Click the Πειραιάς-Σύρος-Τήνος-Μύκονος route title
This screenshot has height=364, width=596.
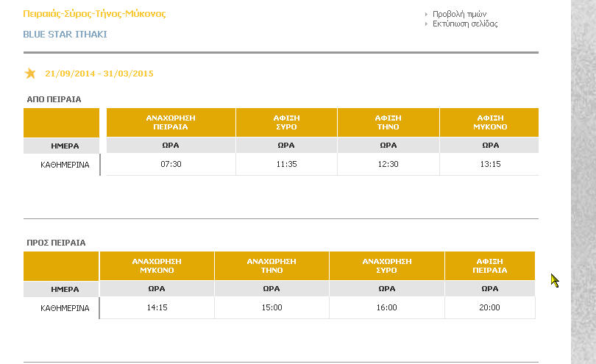(x=94, y=14)
